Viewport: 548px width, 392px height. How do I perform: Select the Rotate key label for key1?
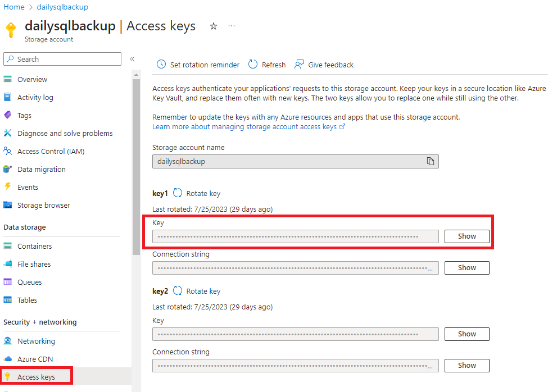(203, 193)
